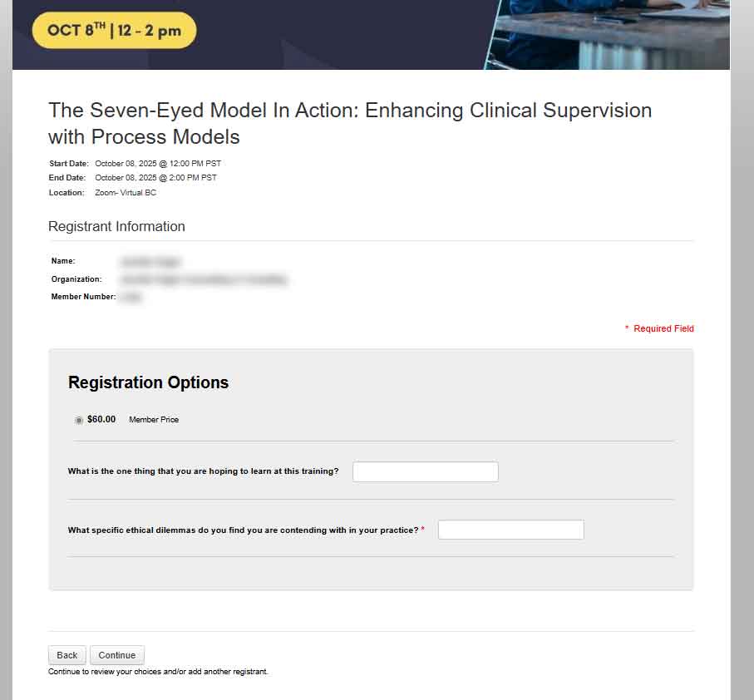The height and width of the screenshot is (700, 754).
Task: Click the 'hoping to learn' question label
Action: click(203, 471)
